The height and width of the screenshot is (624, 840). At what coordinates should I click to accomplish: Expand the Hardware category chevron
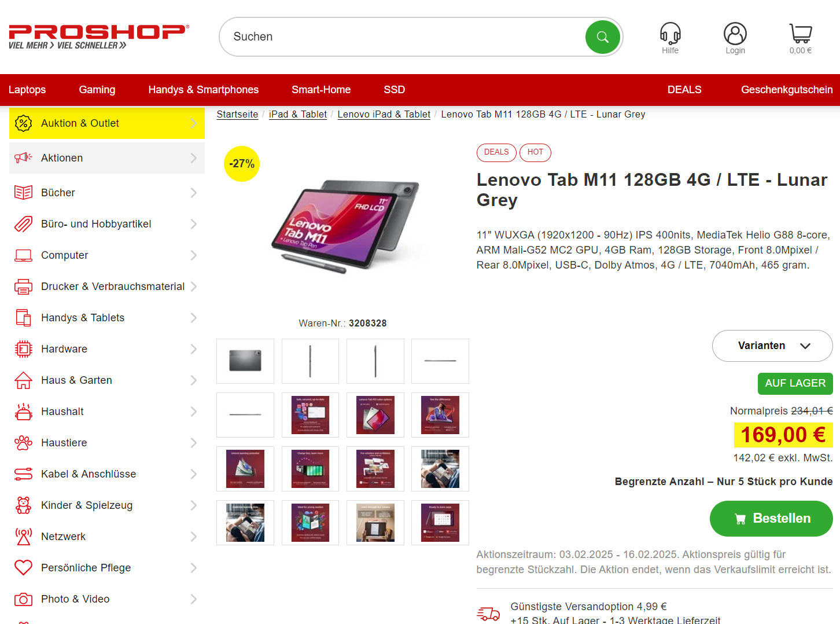(x=194, y=349)
